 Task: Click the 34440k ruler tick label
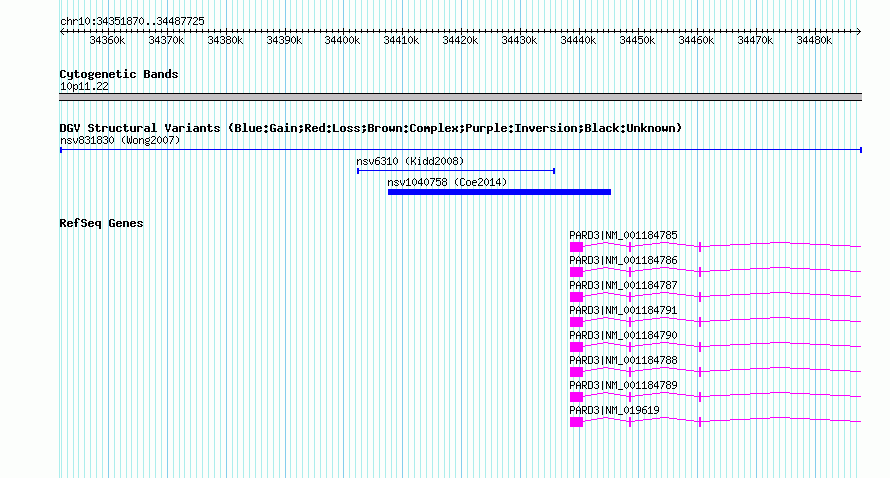578,40
